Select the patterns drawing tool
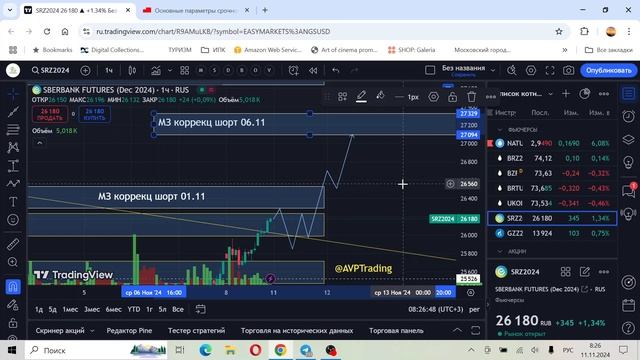Screen dimensions: 640x360 (x=13, y=147)
